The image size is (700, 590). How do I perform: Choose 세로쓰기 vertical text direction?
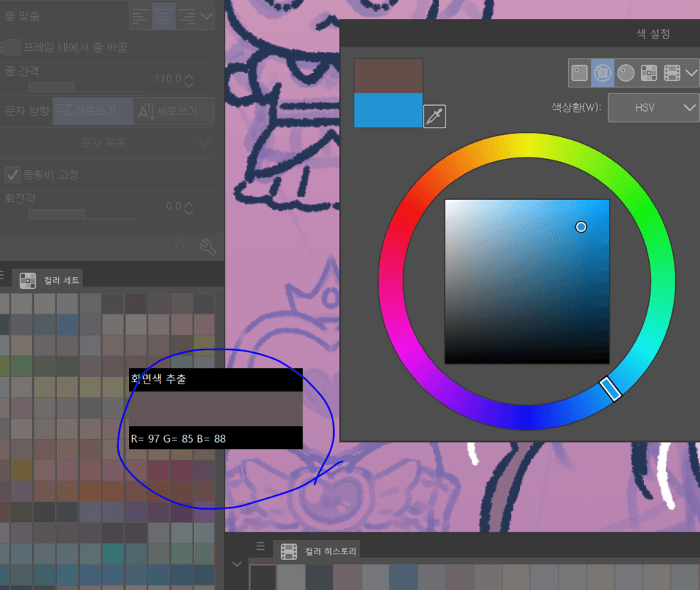click(174, 111)
